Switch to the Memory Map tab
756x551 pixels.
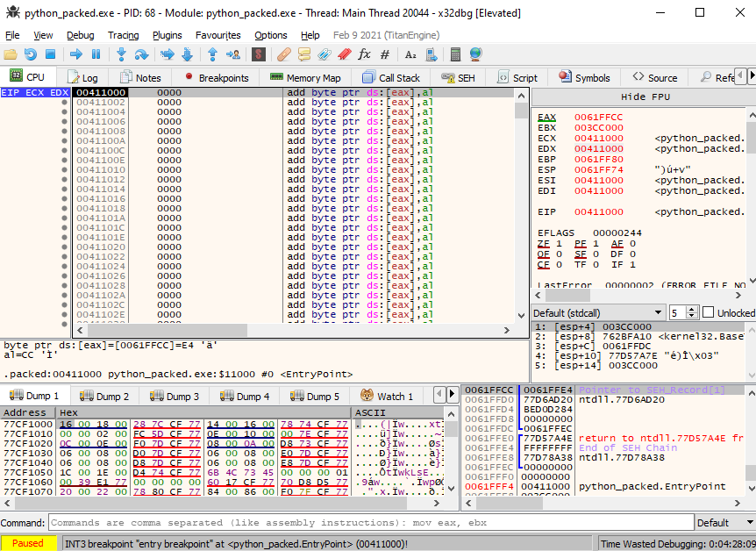point(305,78)
